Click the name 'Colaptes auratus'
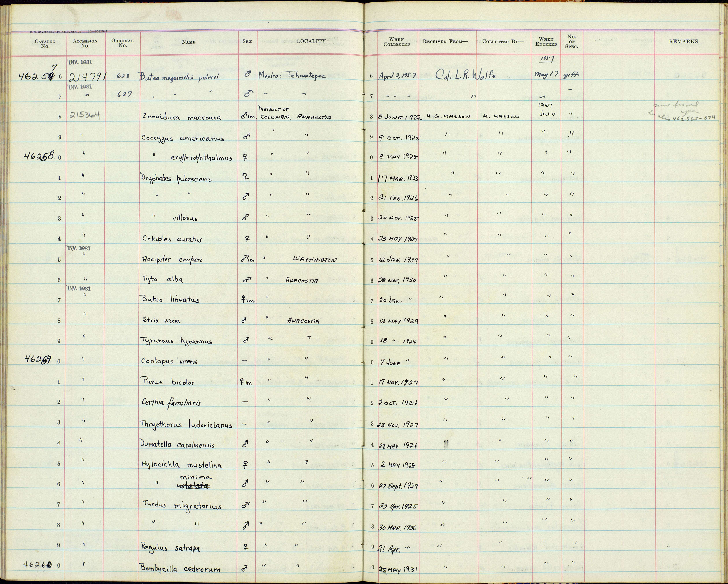728x584 pixels. [x=172, y=239]
